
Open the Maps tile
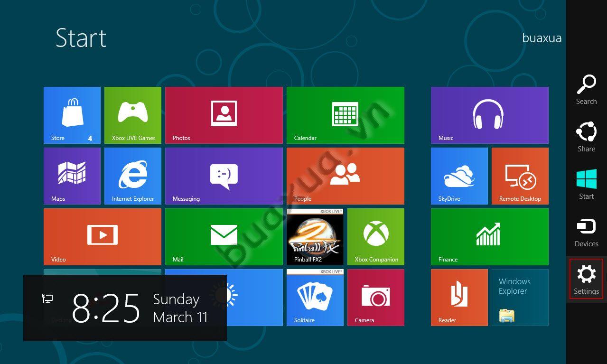[x=72, y=176]
